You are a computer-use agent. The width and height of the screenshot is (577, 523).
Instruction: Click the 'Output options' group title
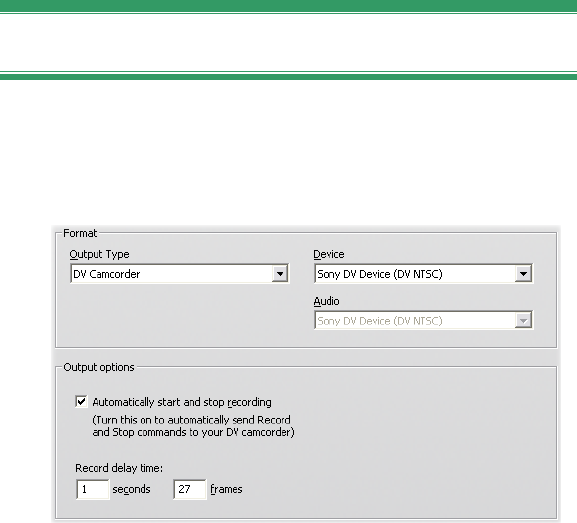click(x=99, y=367)
